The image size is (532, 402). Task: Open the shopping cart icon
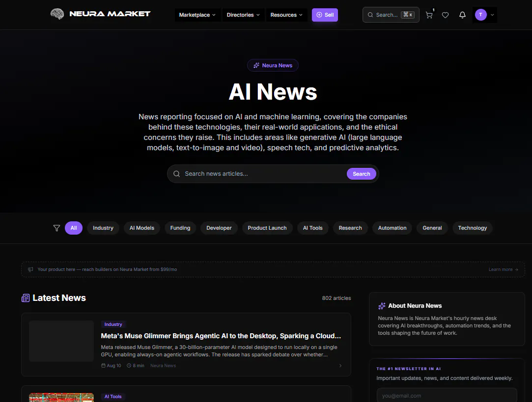tap(429, 15)
